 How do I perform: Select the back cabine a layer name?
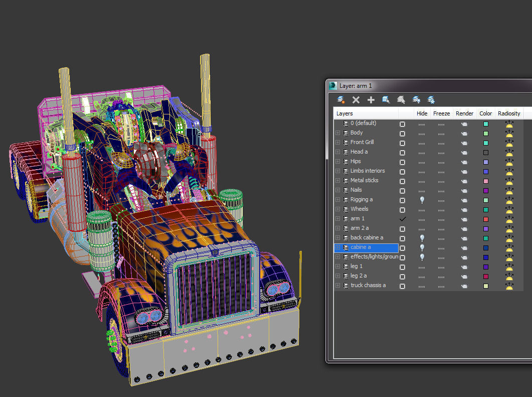point(367,238)
